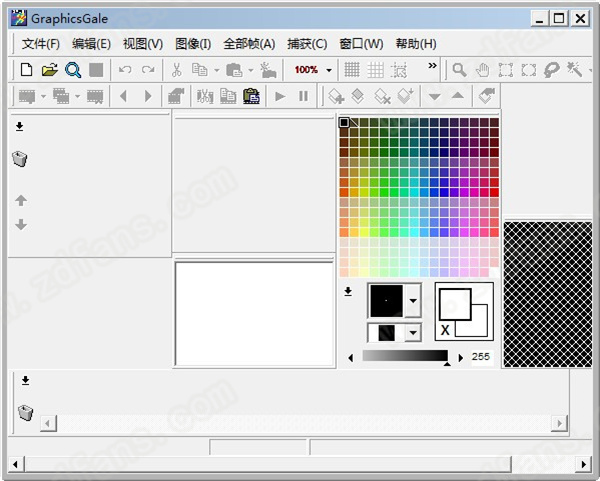
Task: Select the Hand pan tool
Action: click(x=483, y=70)
